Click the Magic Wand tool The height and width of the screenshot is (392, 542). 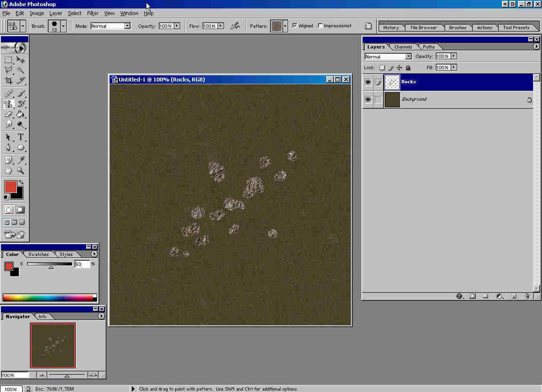21,70
